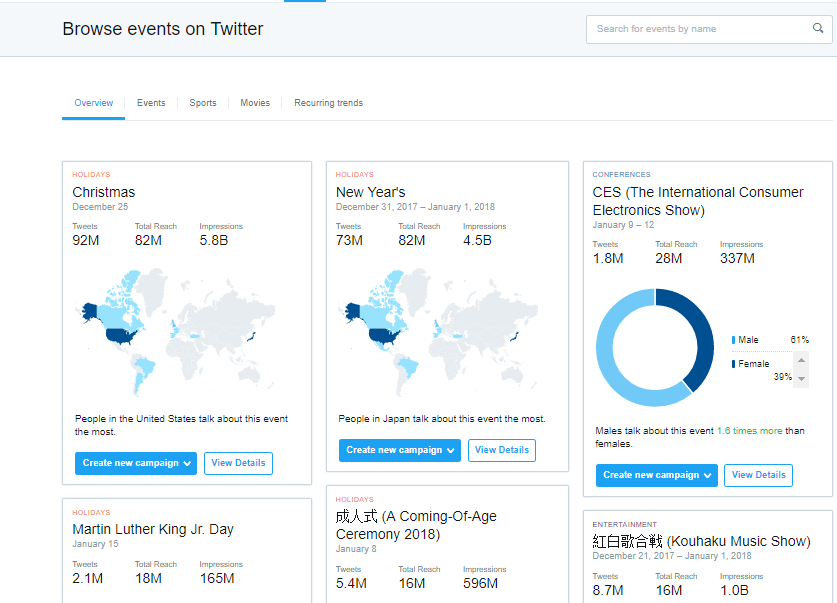The image size is (837, 603).
Task: Switch to the Events tab
Action: [x=151, y=103]
